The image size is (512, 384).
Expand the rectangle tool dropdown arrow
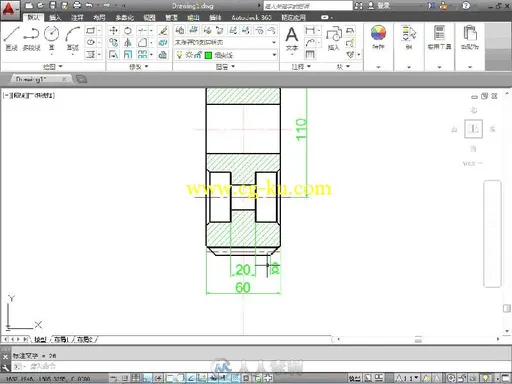[x=99, y=31]
